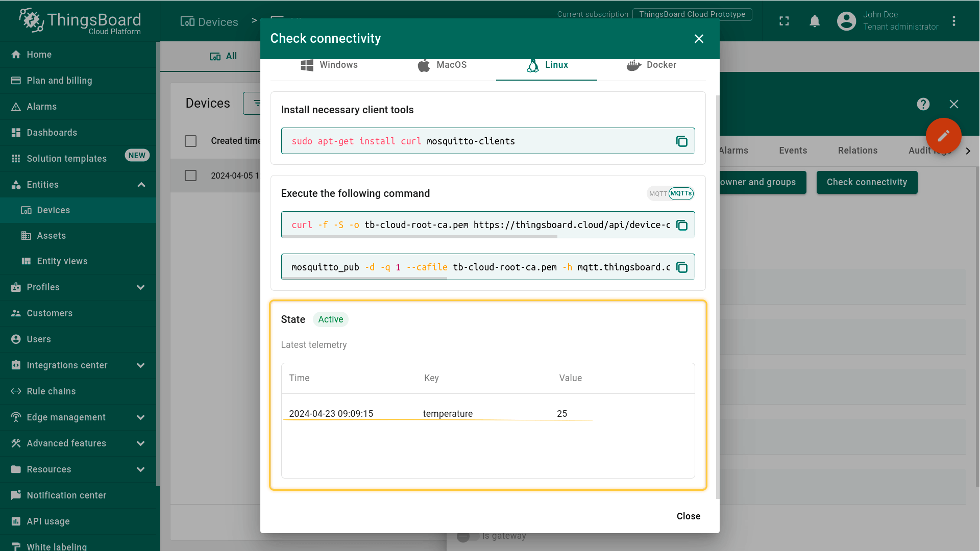Click Check connectivity button behind dialog

tap(866, 182)
